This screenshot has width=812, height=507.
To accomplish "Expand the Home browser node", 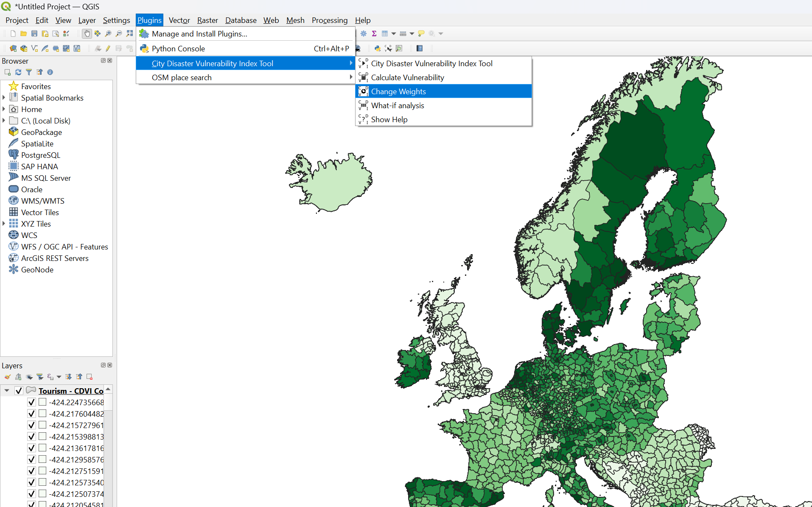I will coord(4,109).
